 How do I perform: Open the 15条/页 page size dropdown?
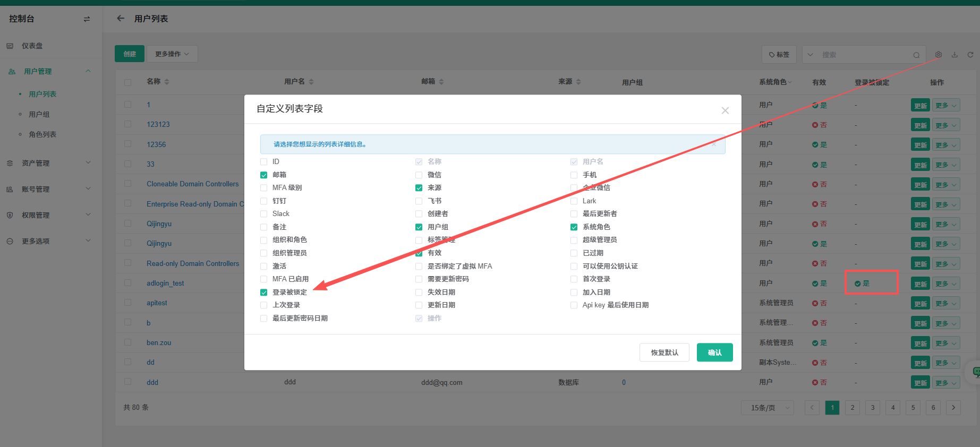(768, 408)
